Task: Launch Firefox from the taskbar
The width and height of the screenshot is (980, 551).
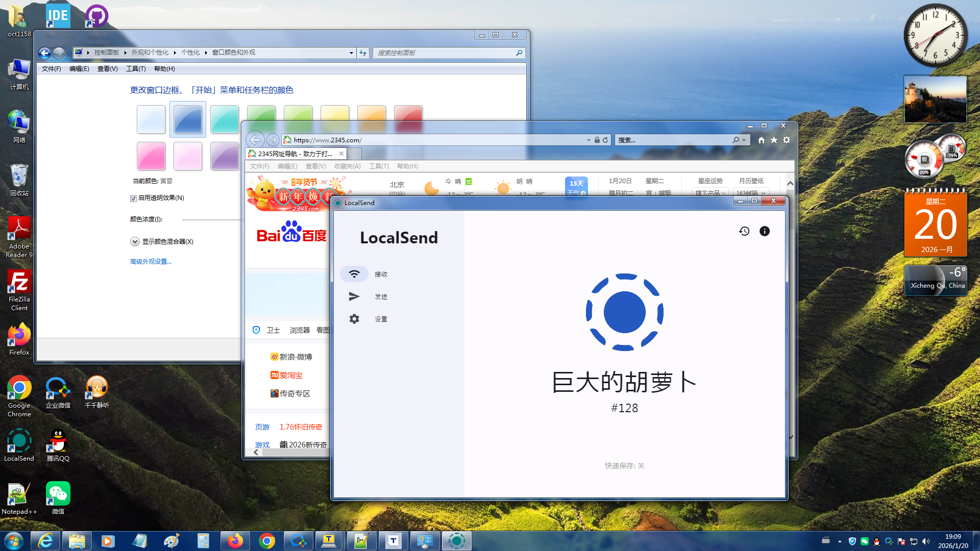Action: click(235, 540)
